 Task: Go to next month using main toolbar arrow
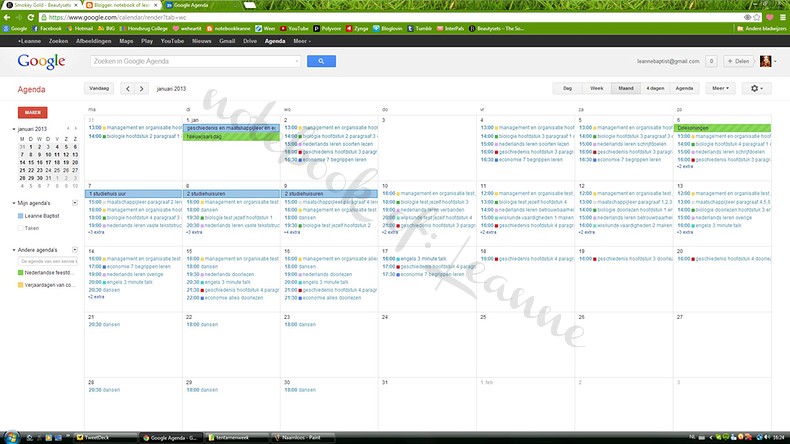click(x=142, y=89)
